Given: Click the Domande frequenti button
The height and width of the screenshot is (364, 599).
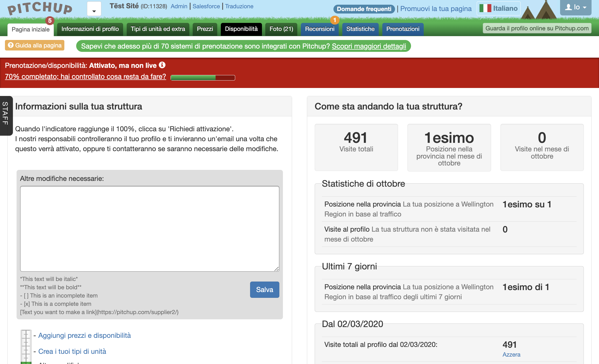Looking at the screenshot, I should (x=364, y=9).
